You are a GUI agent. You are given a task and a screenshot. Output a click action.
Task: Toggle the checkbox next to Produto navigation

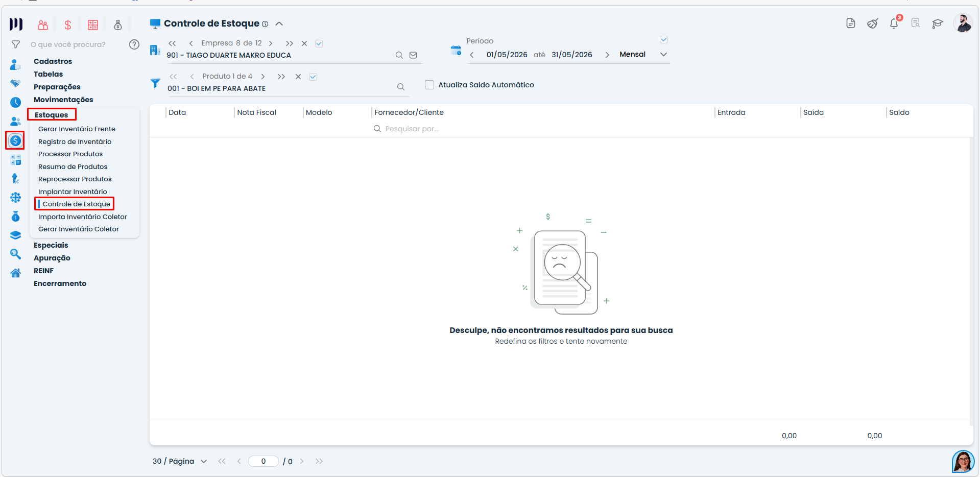313,77
